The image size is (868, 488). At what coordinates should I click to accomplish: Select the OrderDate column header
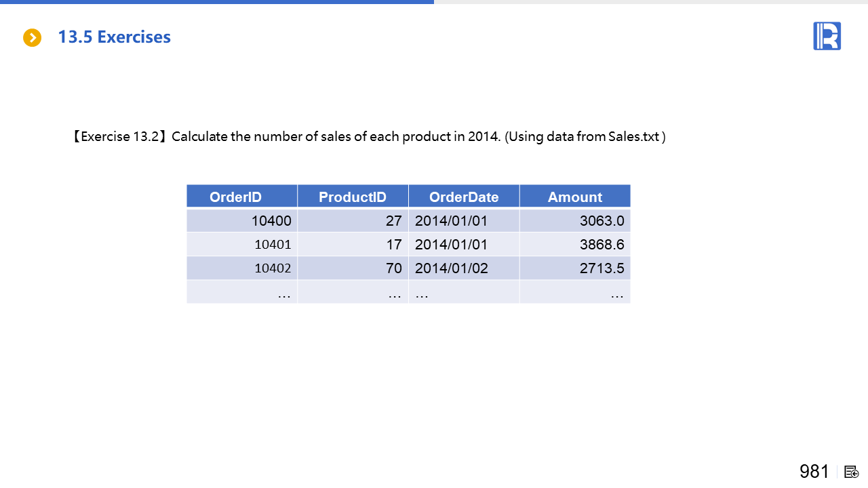[x=464, y=197]
